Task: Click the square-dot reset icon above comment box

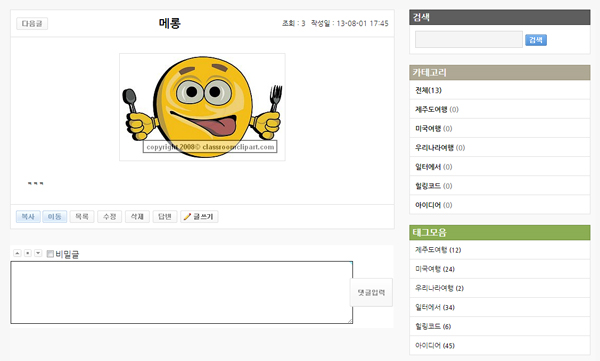Action: click(28, 253)
